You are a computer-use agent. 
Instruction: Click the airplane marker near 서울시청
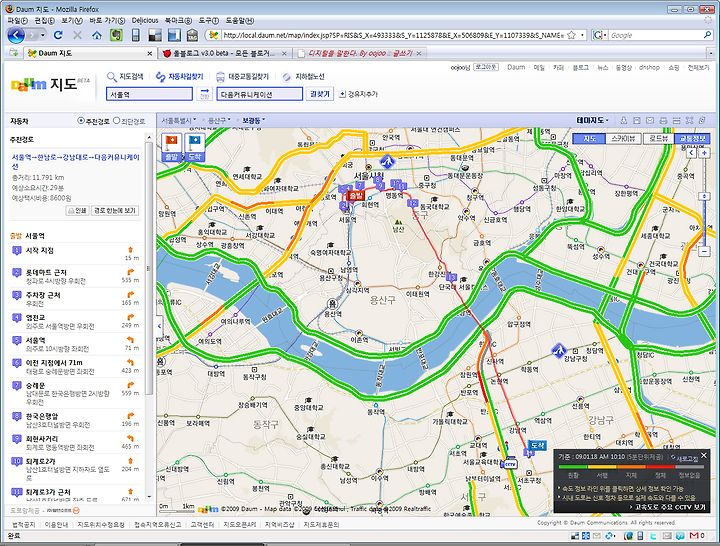tap(388, 161)
